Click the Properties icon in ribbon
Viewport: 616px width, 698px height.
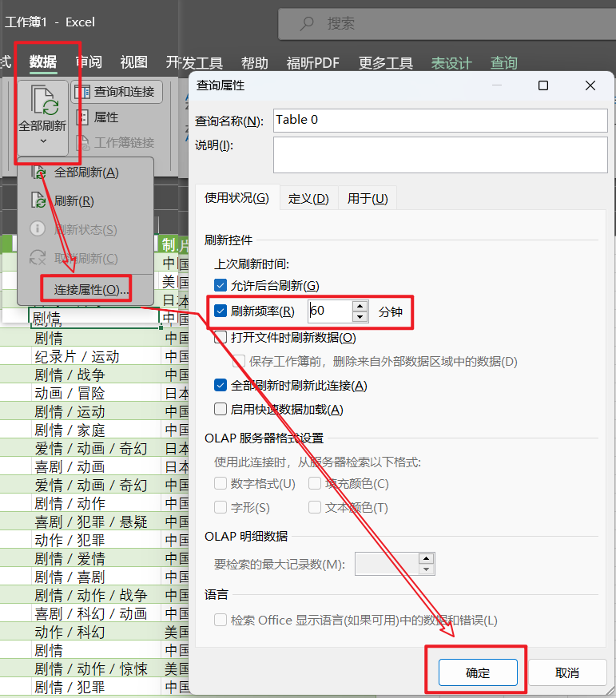tap(82, 117)
